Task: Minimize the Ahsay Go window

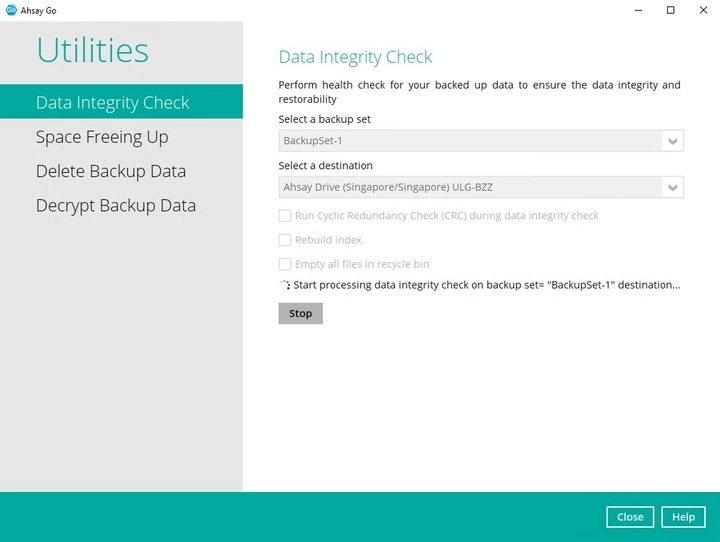Action: pos(638,10)
